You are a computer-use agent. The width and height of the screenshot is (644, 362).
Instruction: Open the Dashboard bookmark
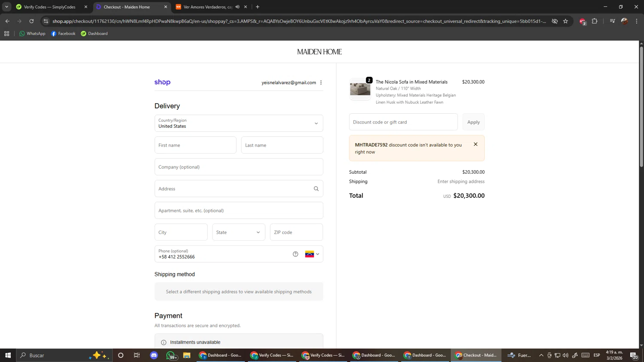[94, 33]
